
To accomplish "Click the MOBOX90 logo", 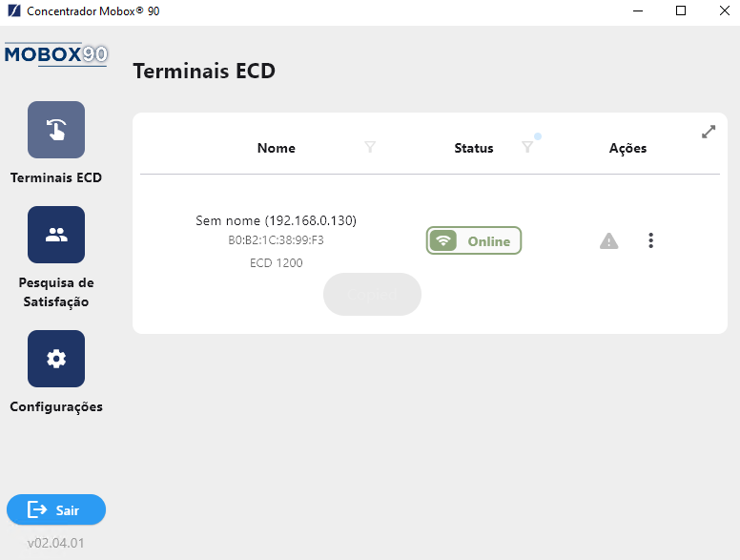I will tap(56, 54).
